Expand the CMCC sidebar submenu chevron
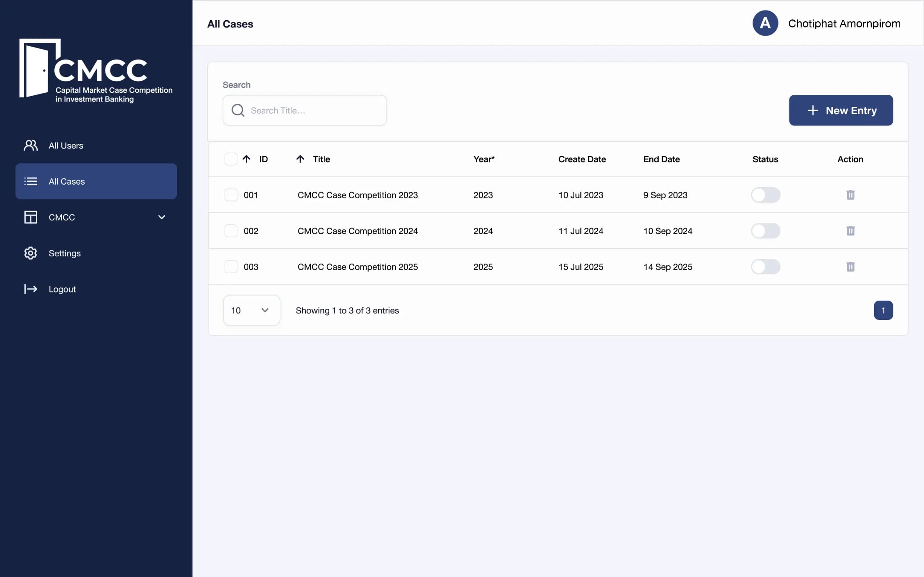Screen dimensions: 924x577 (161, 217)
